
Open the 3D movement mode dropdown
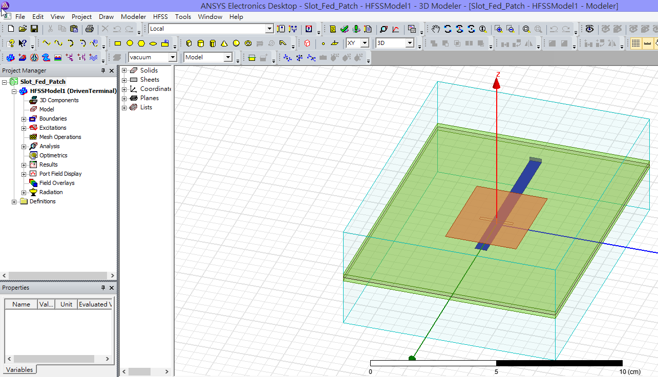point(410,43)
